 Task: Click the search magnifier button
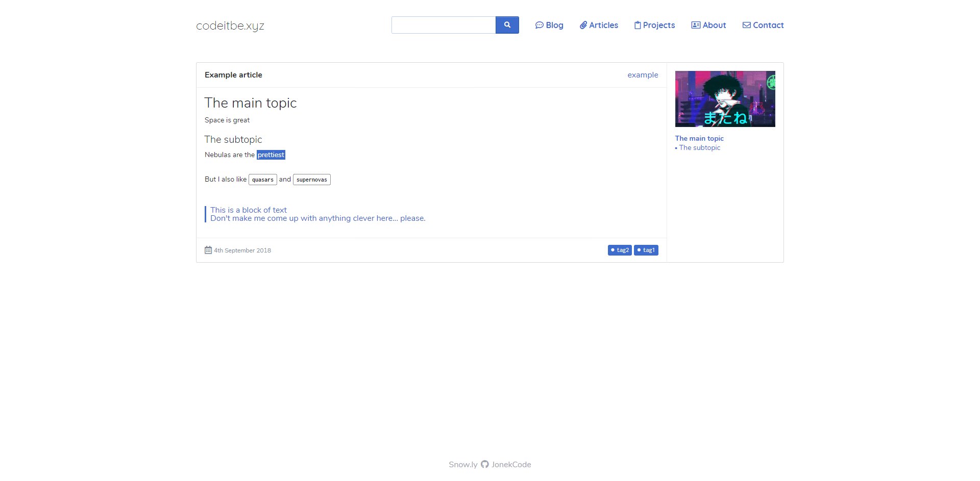tap(507, 25)
